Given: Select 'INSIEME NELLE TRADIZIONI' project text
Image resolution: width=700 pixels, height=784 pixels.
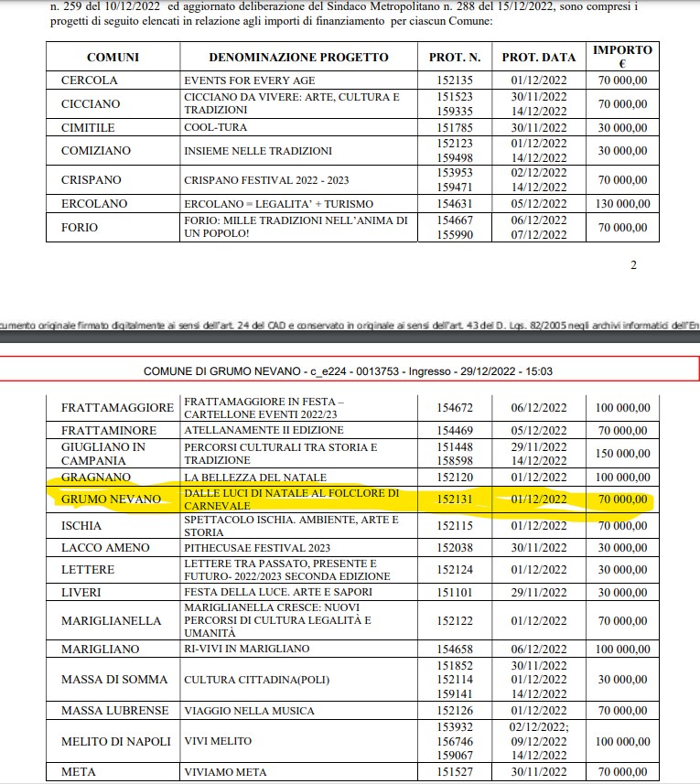Looking at the screenshot, I should coord(258,151).
